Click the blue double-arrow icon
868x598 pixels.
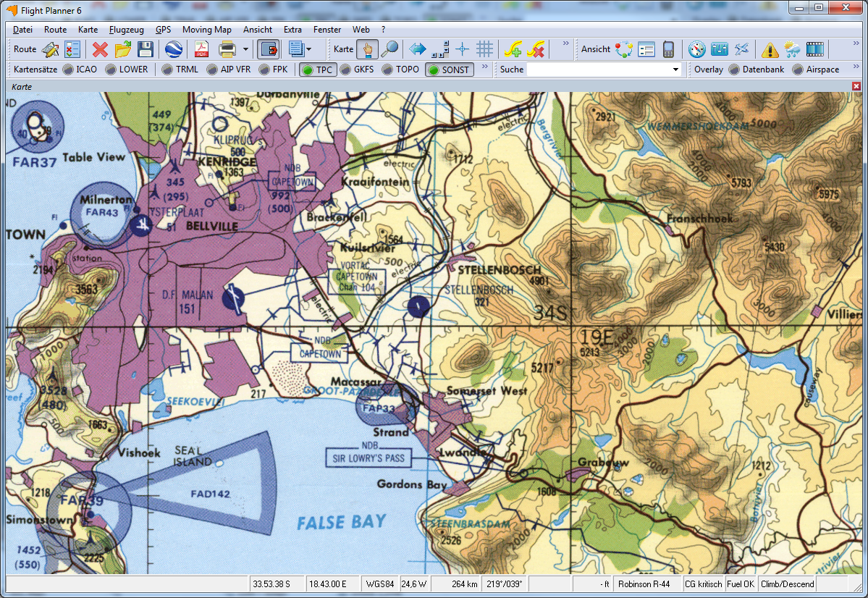[418, 49]
